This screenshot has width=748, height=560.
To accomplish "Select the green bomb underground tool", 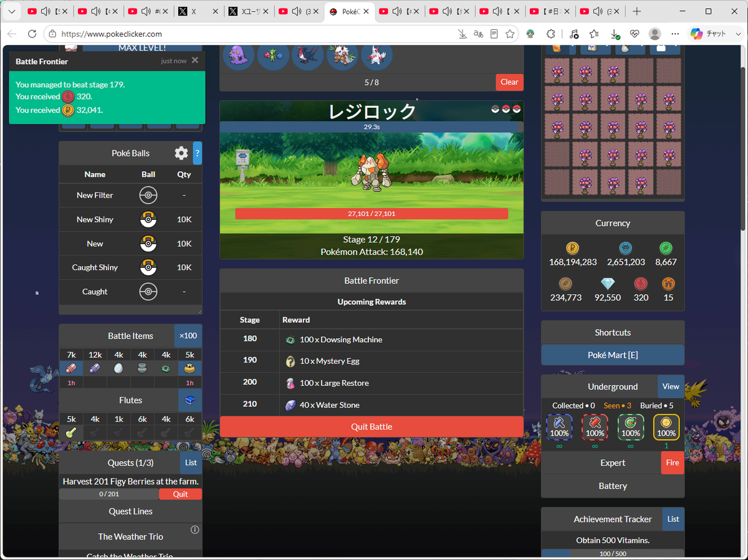I will point(631,427).
